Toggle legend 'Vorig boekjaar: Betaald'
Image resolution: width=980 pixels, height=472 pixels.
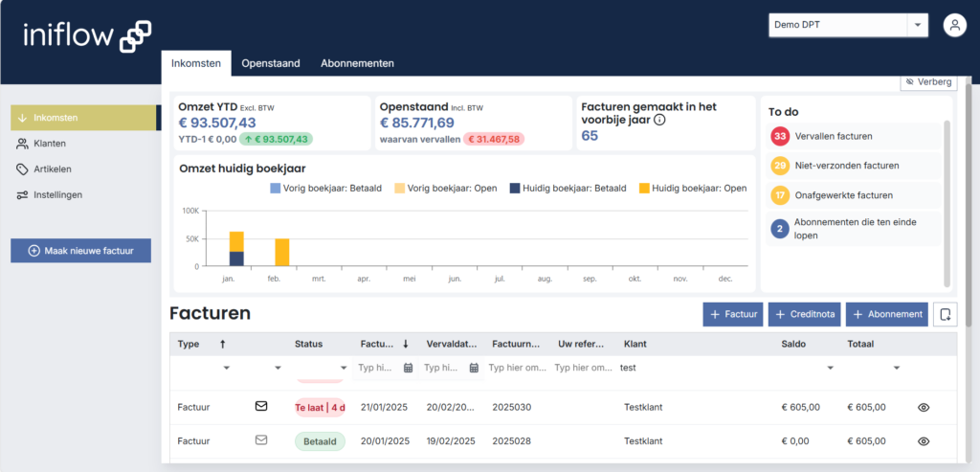coord(325,189)
